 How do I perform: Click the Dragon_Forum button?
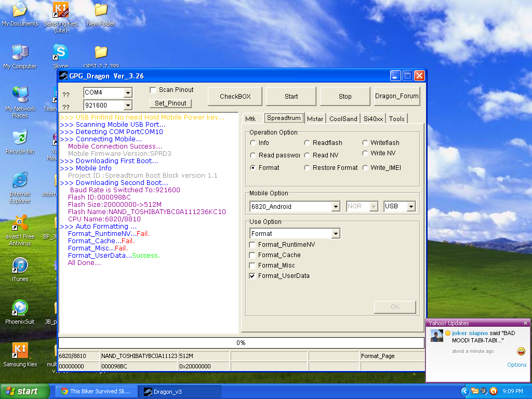[396, 96]
